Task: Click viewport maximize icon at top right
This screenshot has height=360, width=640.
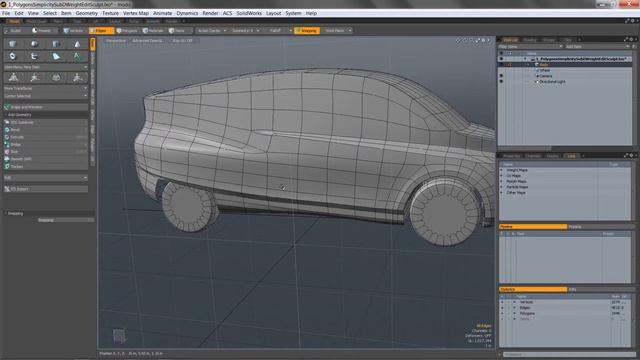Action: pyautogui.click(x=478, y=40)
